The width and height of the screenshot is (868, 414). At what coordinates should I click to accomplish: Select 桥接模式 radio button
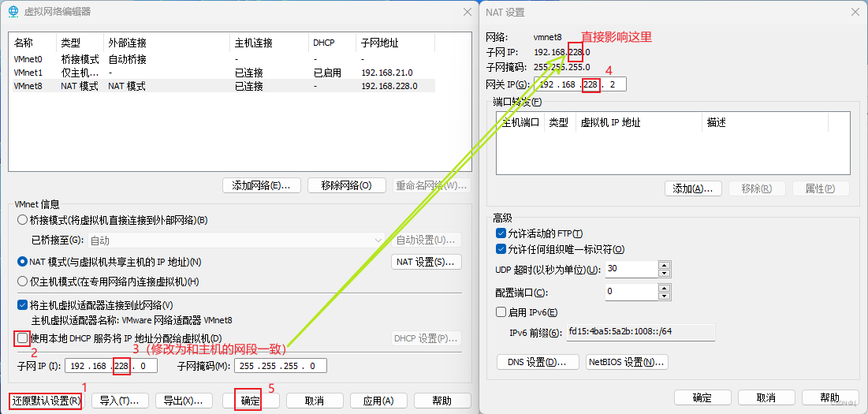(22, 220)
